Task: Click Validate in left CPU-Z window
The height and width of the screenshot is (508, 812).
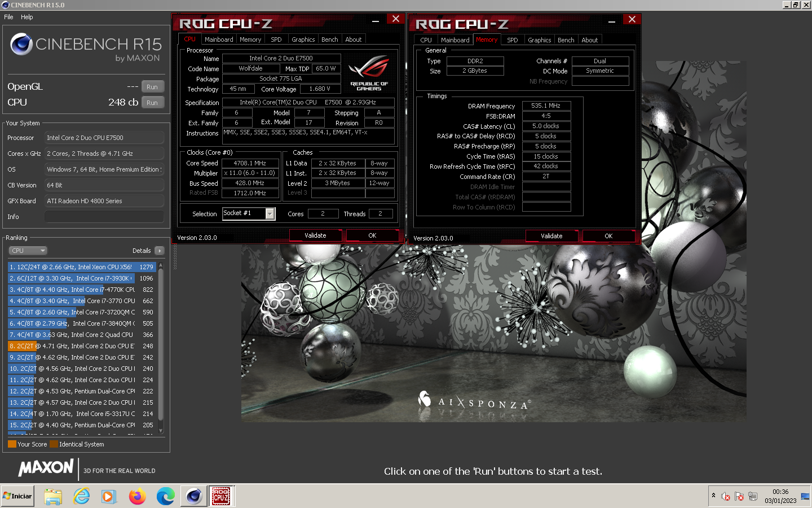Action: [x=315, y=235]
